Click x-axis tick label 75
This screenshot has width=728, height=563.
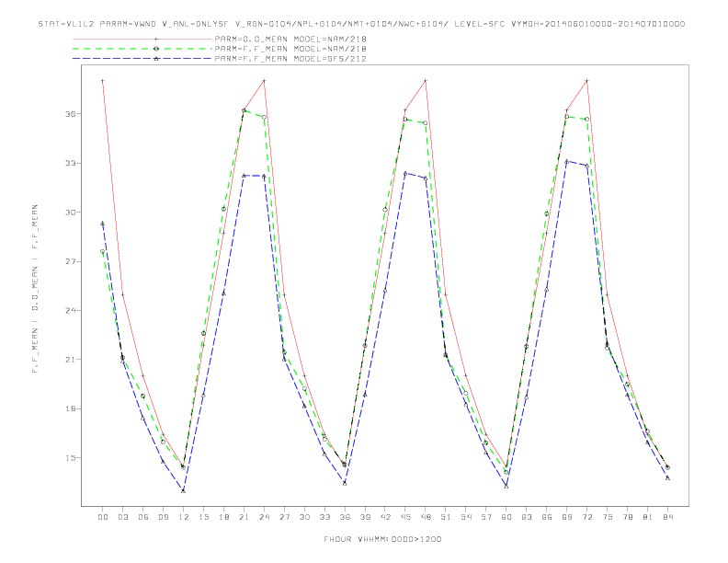608,517
